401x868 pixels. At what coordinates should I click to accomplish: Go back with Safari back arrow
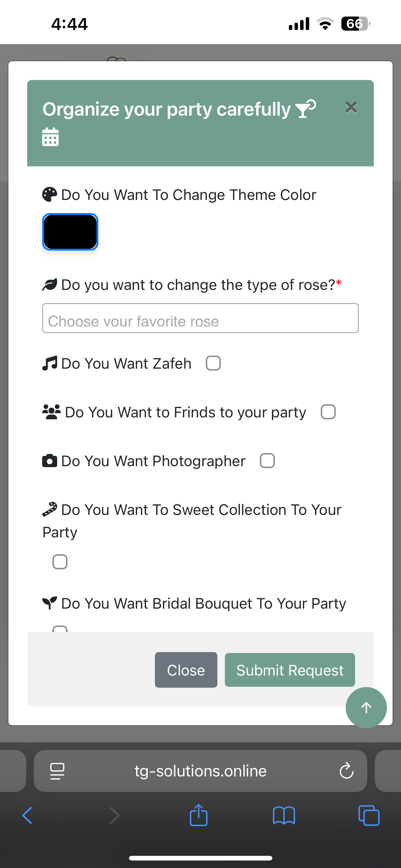tap(27, 816)
